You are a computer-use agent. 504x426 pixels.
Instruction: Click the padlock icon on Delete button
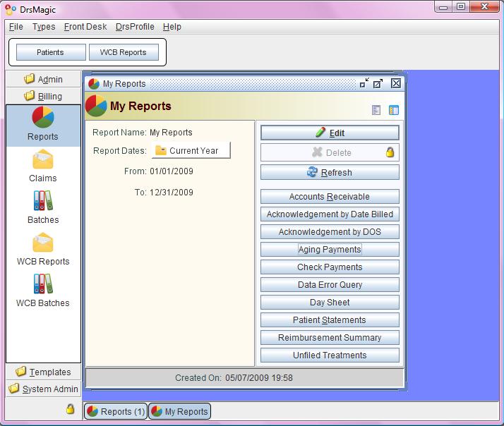(390, 152)
